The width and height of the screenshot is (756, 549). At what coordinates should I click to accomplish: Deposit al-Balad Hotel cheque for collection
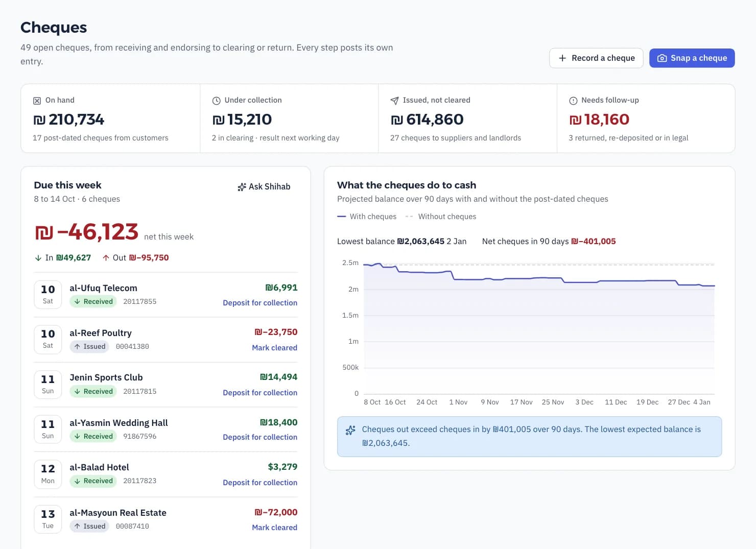260,483
